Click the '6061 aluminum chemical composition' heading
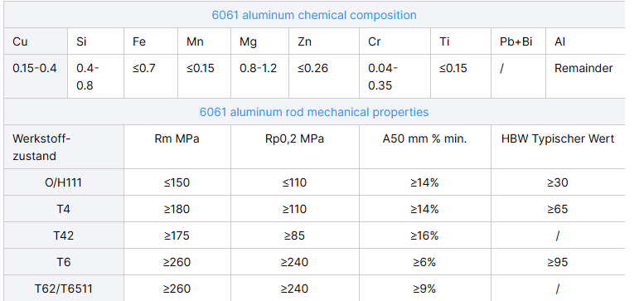This screenshot has width=644, height=301. point(314,15)
